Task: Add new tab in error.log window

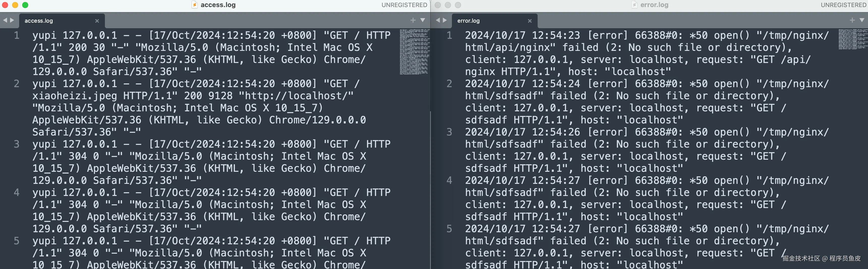Action: (x=852, y=20)
